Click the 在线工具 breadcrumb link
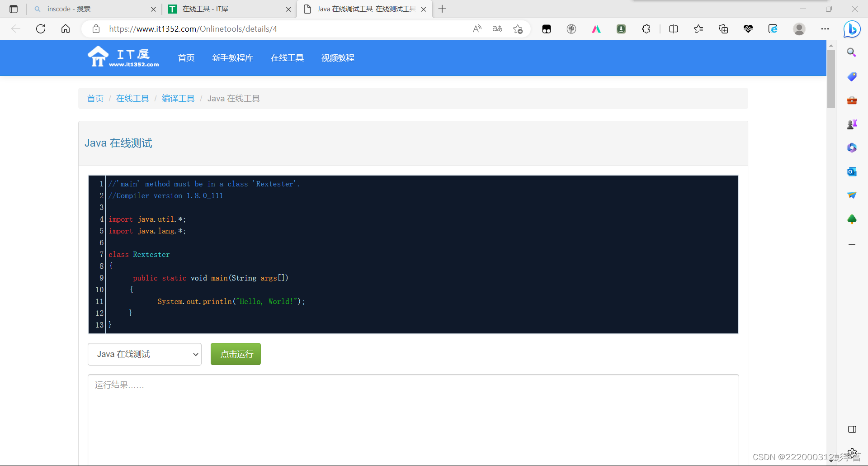This screenshot has height=466, width=868. click(132, 99)
